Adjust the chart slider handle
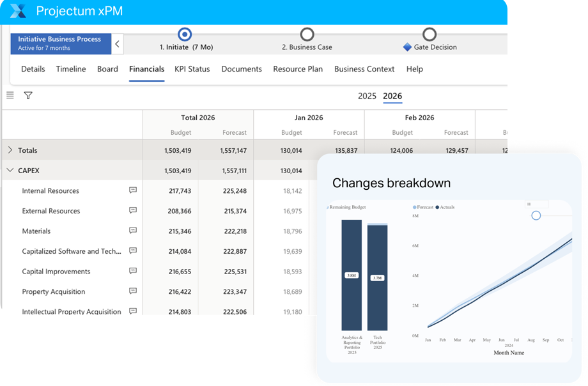This screenshot has height=386, width=588. (x=536, y=215)
